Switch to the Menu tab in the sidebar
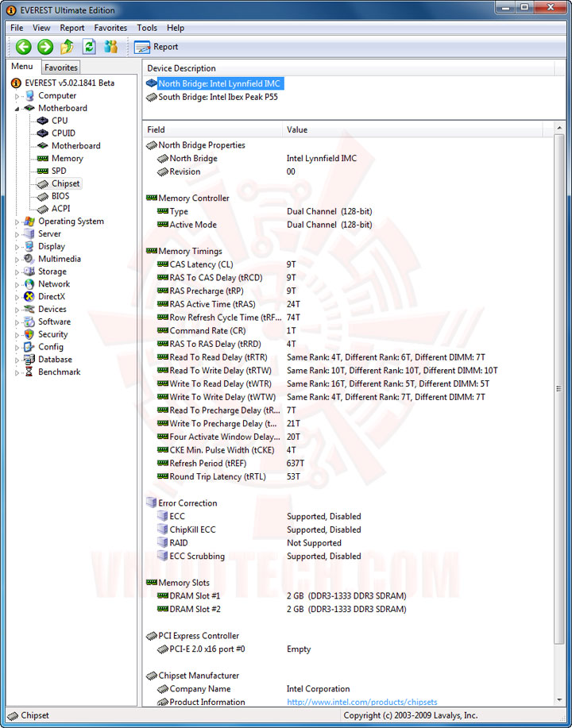The height and width of the screenshot is (728, 572). coord(22,67)
